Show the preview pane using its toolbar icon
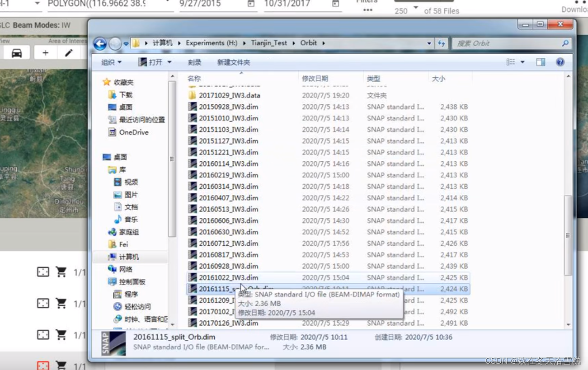This screenshot has width=588, height=370. [x=541, y=62]
